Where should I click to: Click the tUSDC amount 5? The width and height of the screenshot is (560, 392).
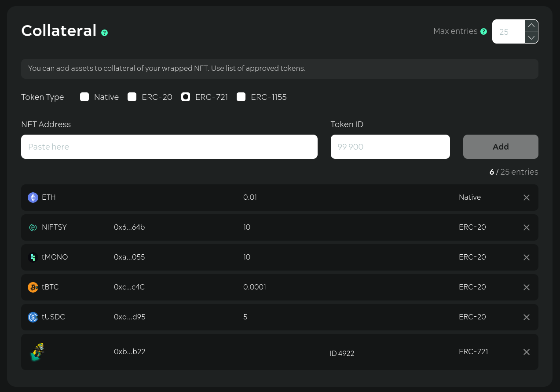[245, 317]
